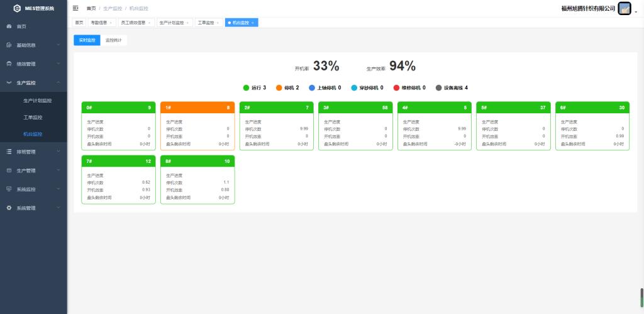Click 首页 in the breadcrumb

[x=91, y=8]
